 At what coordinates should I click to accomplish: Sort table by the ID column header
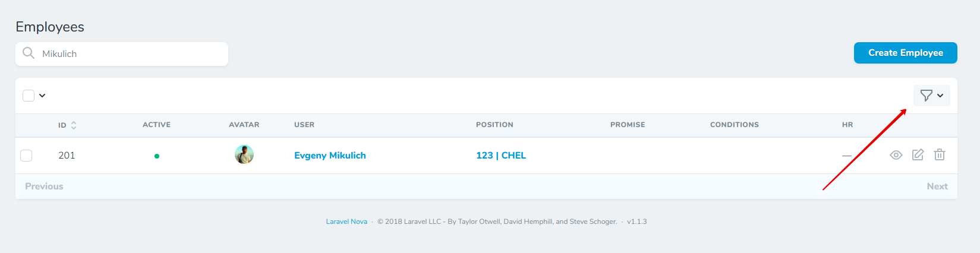click(x=62, y=125)
